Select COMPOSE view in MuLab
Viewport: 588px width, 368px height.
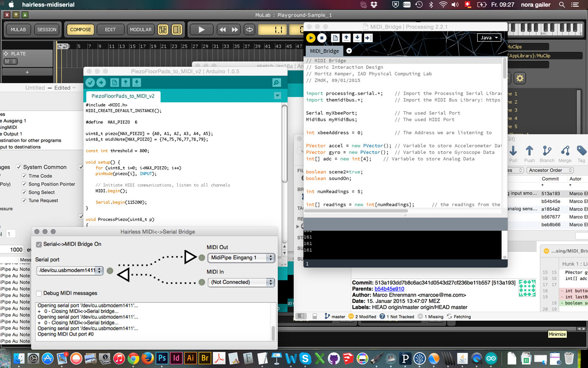point(80,30)
